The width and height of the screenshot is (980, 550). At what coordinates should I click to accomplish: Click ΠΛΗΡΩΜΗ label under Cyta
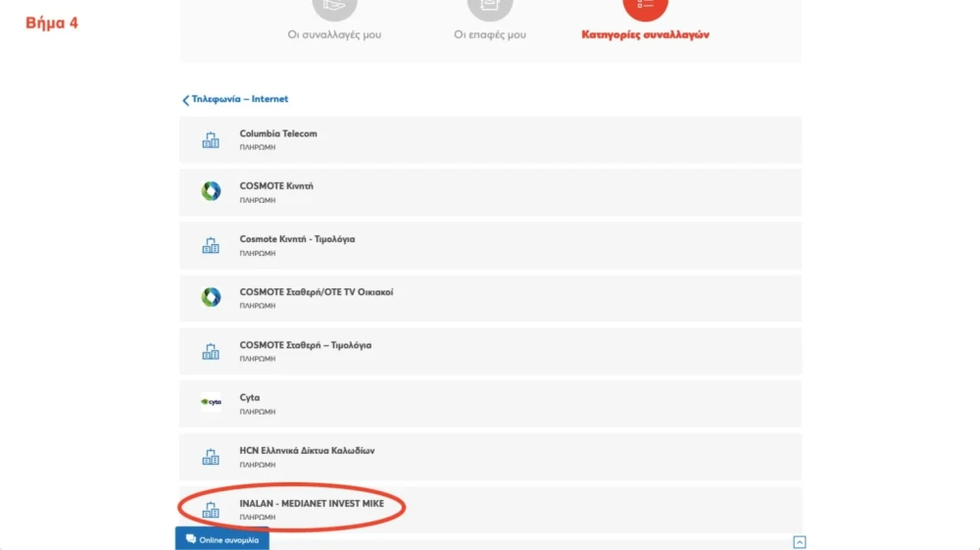pyautogui.click(x=258, y=412)
